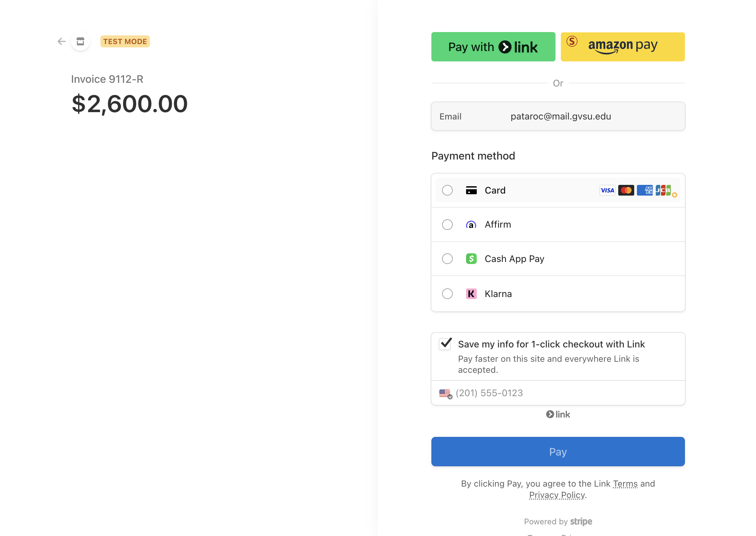
Task: Click the Affirm logo icon
Action: [x=471, y=225]
